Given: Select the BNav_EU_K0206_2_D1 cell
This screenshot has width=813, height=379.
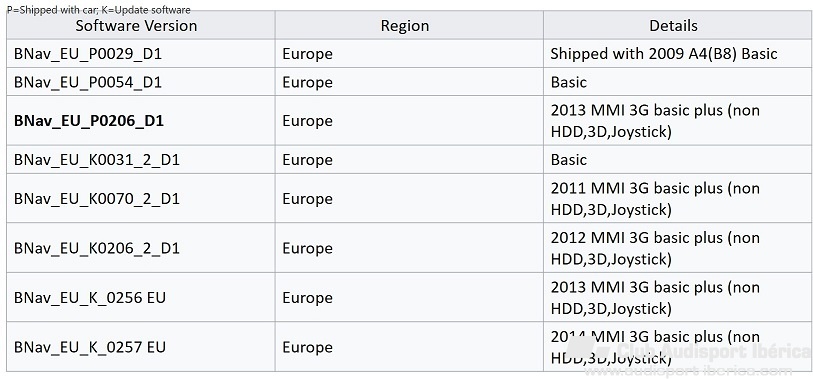Looking at the screenshot, I should [97, 248].
